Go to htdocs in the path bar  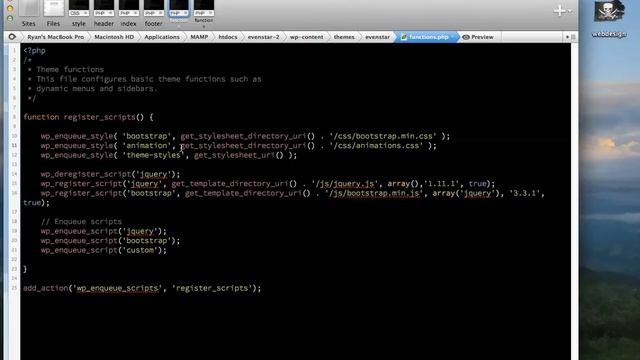coord(228,37)
